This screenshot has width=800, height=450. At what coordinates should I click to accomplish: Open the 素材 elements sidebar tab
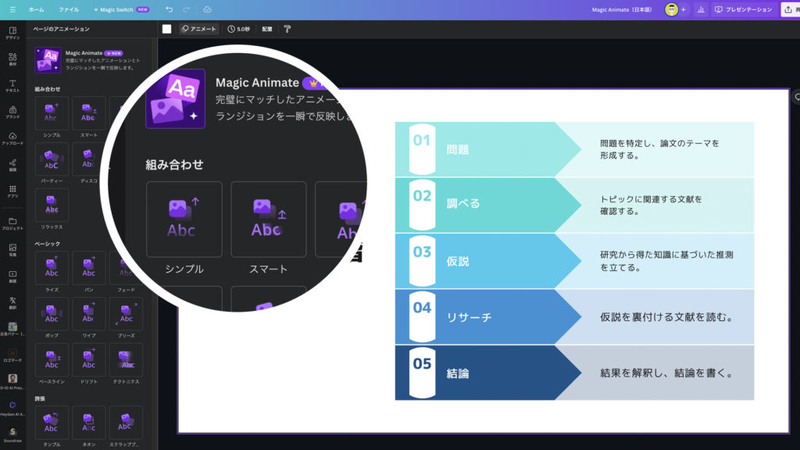(12, 59)
